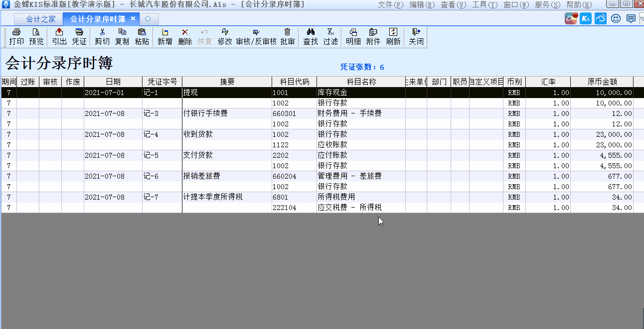The image size is (644, 329).
Task: Refresh the list with the 刷新 icon
Action: click(392, 37)
